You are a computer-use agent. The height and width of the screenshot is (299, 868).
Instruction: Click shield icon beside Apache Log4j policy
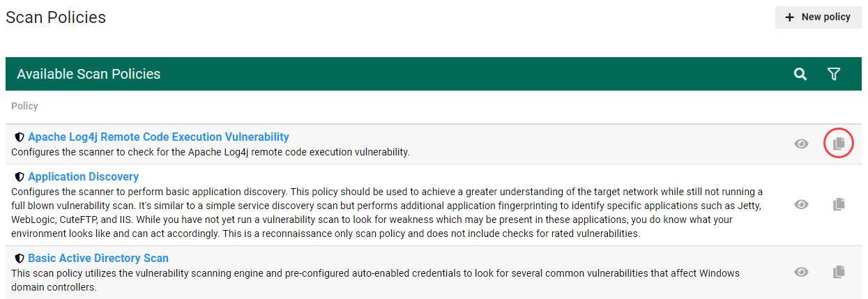pos(20,137)
